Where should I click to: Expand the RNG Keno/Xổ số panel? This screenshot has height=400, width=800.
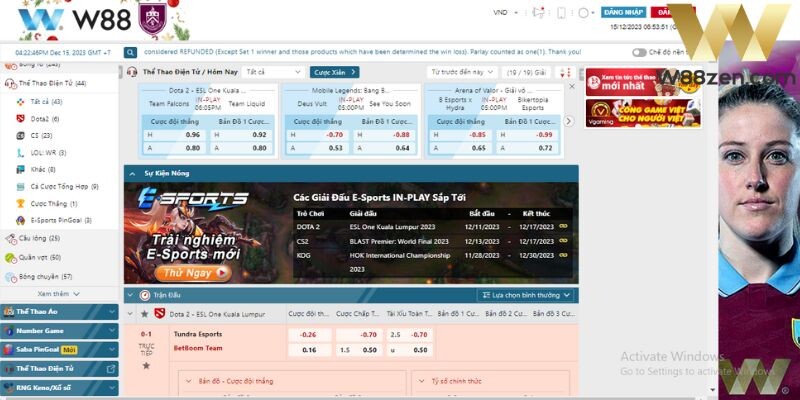point(60,388)
